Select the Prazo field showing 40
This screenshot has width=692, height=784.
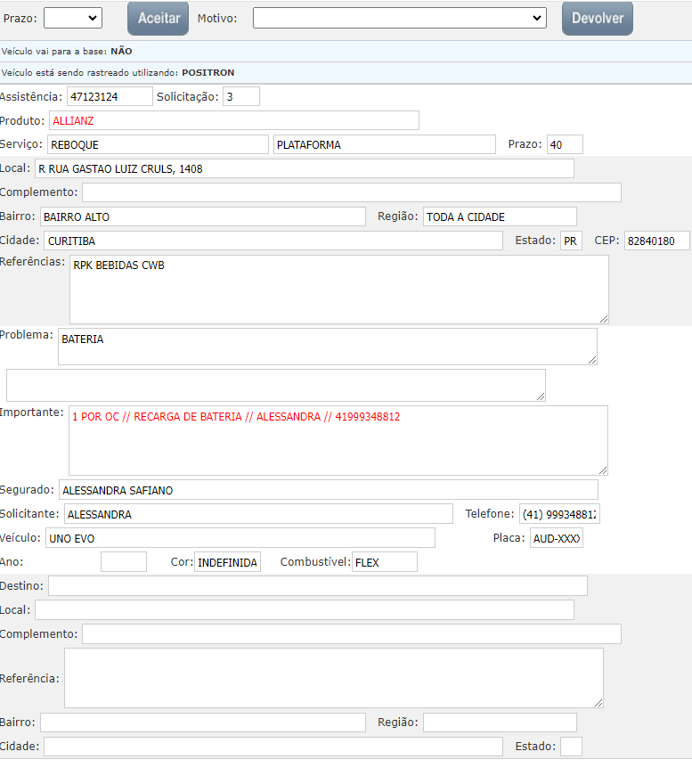coord(565,144)
